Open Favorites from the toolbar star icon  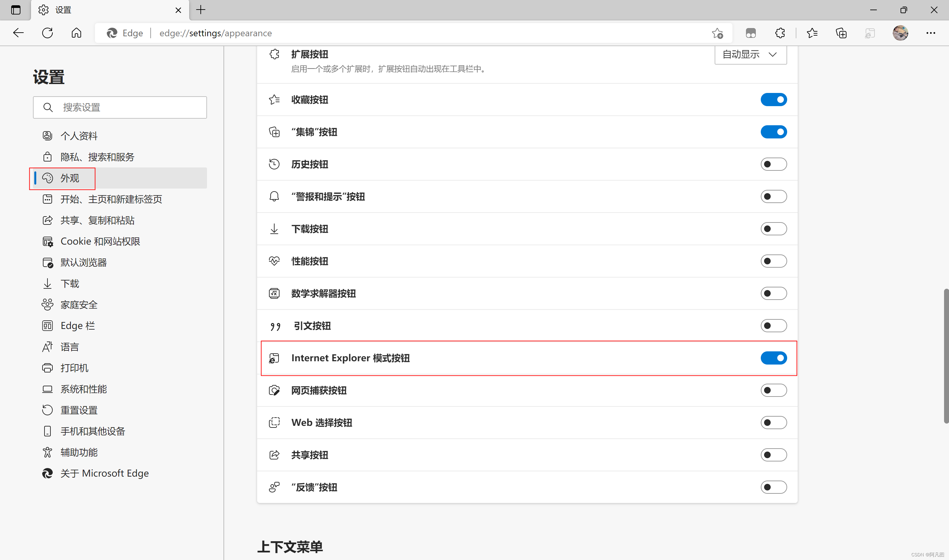click(x=813, y=33)
